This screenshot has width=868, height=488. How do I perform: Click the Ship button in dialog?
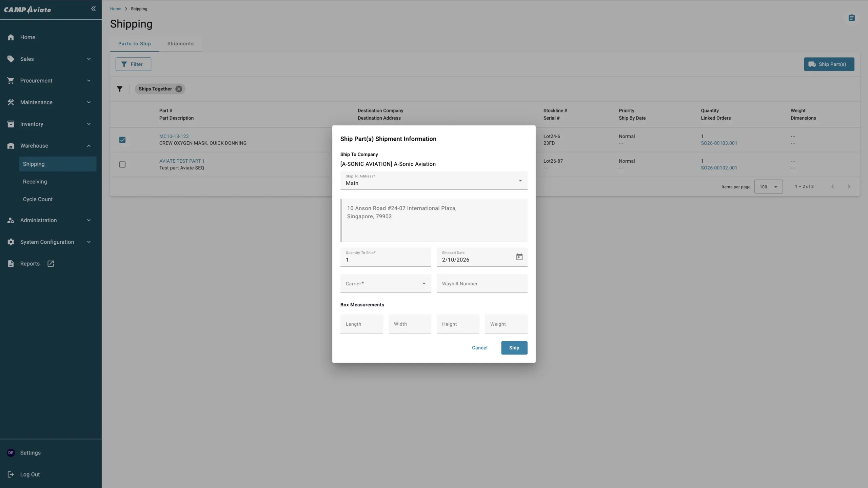[x=514, y=348]
